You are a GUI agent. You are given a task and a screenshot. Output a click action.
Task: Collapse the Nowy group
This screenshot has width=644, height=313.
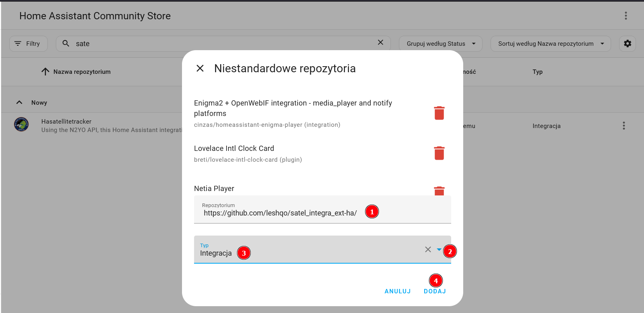click(19, 102)
